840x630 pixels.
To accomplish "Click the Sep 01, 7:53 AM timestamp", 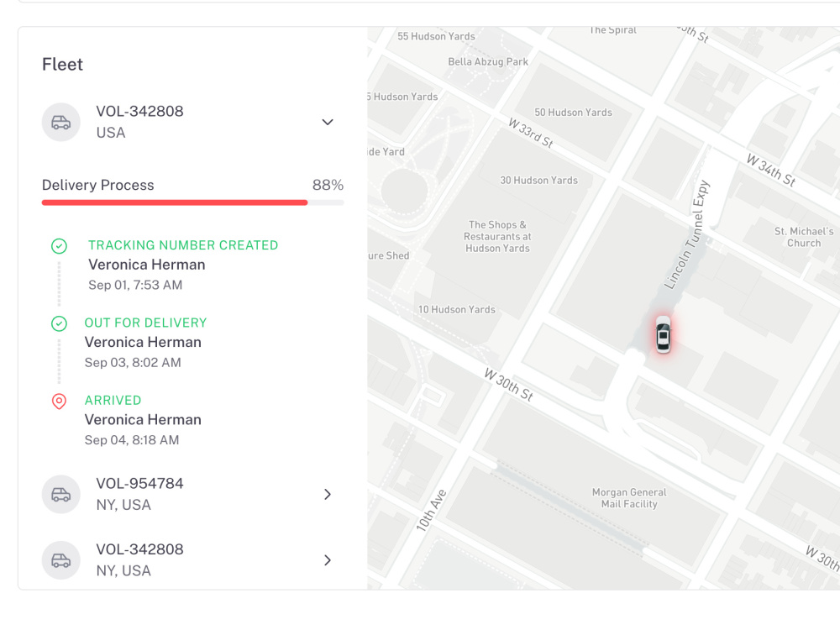I will 135,285.
